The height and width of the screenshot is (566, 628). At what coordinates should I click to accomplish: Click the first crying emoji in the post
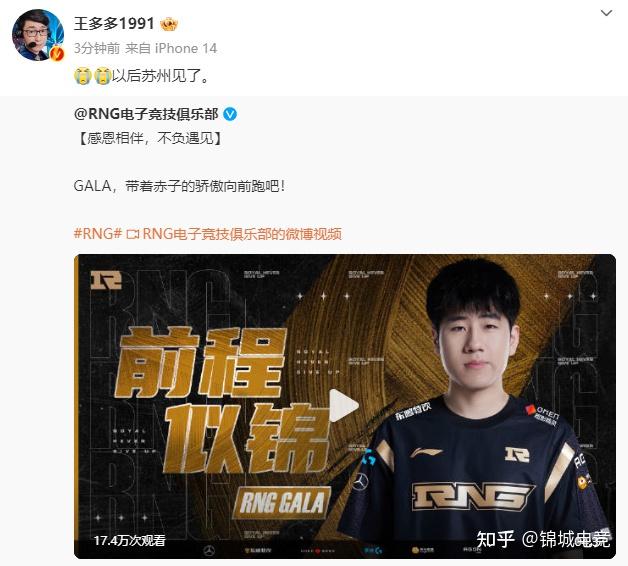tap(83, 75)
